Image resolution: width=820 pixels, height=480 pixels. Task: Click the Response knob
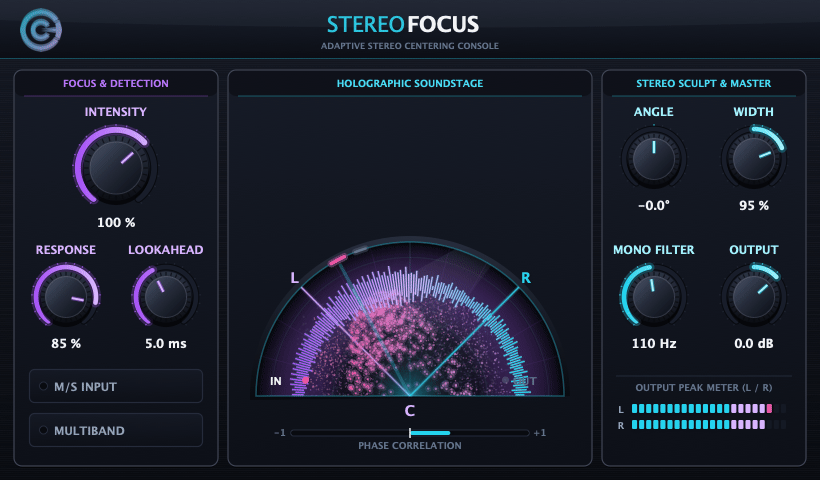point(66,296)
